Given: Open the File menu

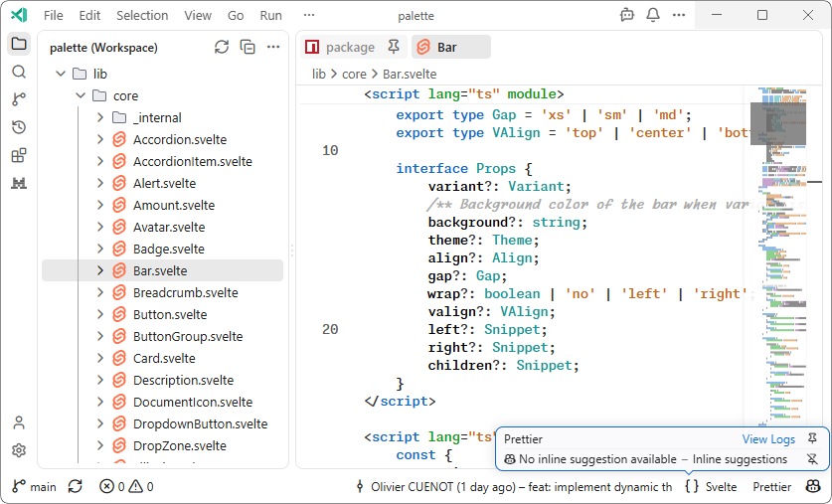Looking at the screenshot, I should (53, 15).
